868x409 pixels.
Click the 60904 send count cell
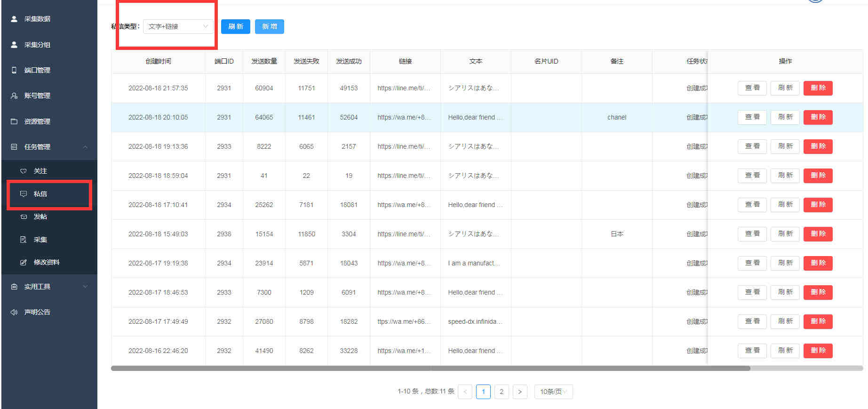click(264, 88)
